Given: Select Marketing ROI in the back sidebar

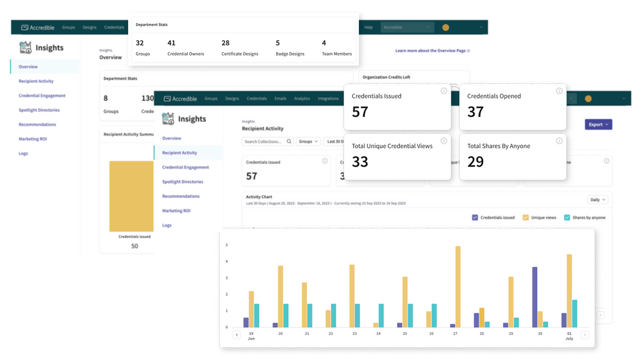Looking at the screenshot, I should coord(33,139).
